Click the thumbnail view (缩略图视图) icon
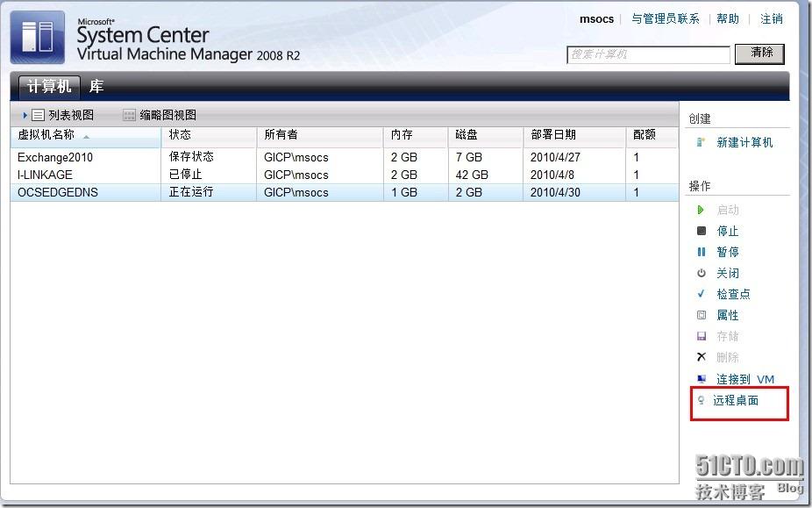The width and height of the screenshot is (812, 508). pos(129,115)
